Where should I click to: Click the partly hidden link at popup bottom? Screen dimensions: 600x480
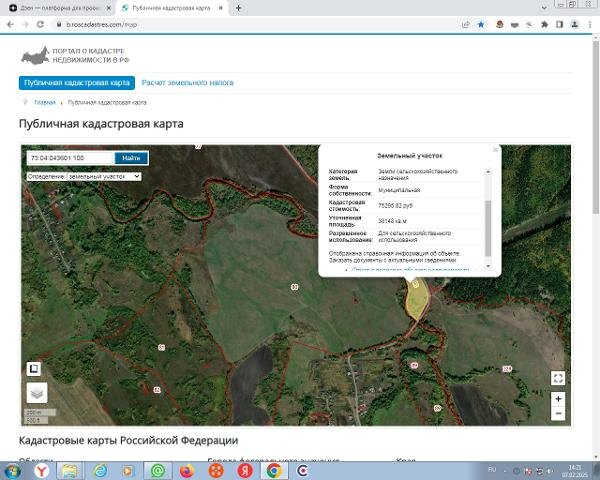point(409,269)
